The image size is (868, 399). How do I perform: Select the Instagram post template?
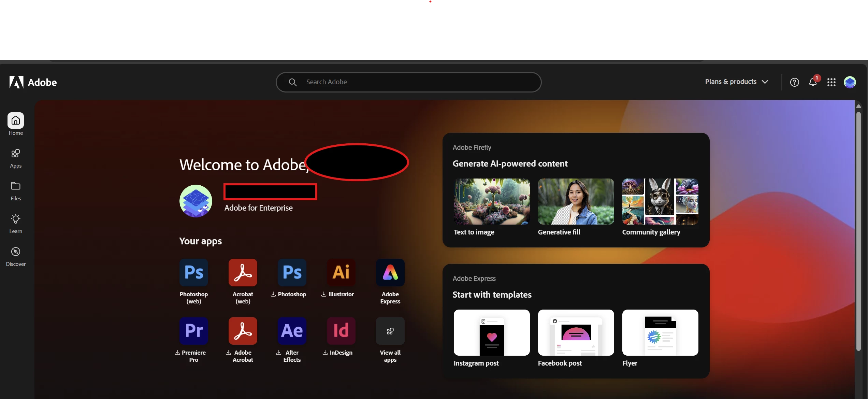click(x=492, y=332)
